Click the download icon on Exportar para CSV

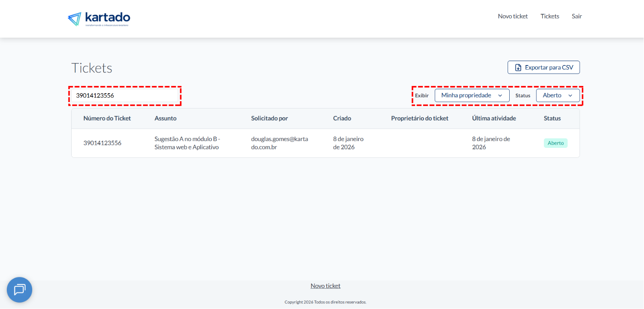[x=518, y=68]
